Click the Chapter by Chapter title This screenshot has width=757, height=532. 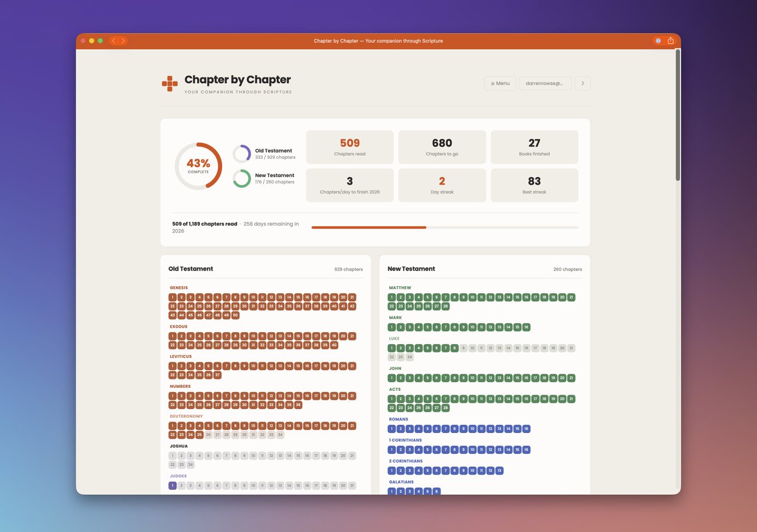[x=238, y=79]
